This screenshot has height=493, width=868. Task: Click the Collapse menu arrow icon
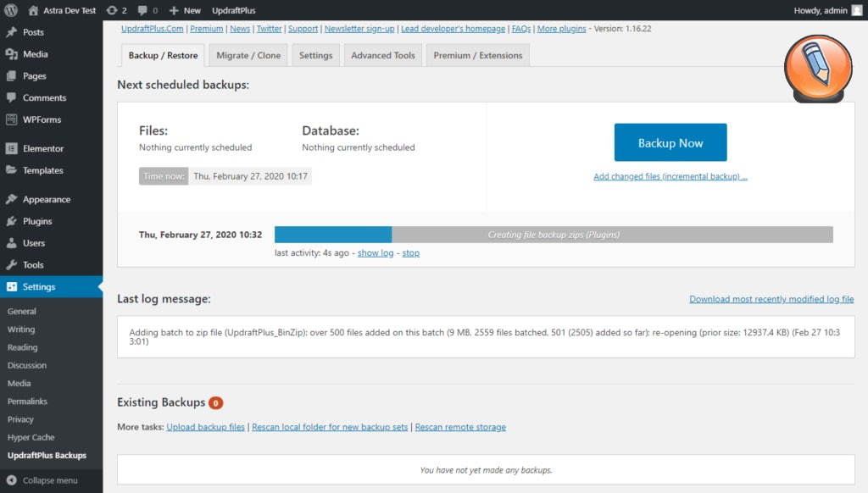pos(12,480)
